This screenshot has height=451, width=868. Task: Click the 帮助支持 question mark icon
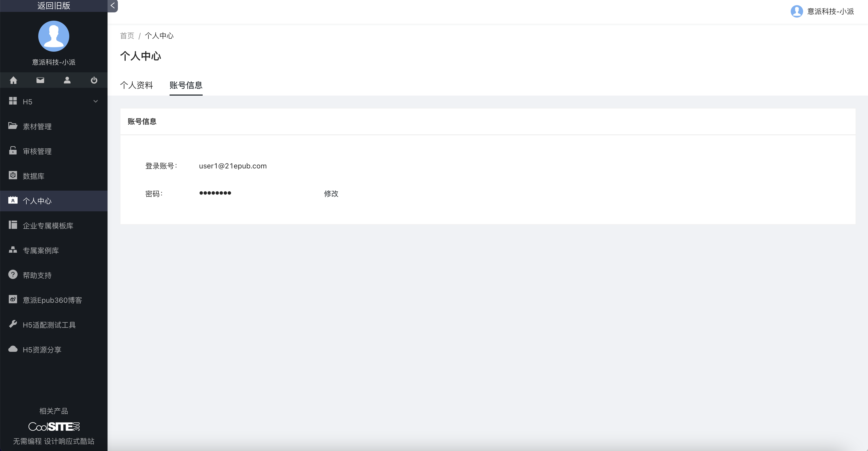pyautogui.click(x=13, y=275)
